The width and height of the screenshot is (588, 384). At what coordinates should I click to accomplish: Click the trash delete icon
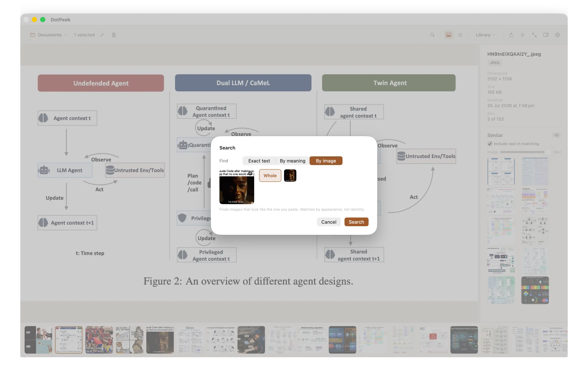coord(114,35)
